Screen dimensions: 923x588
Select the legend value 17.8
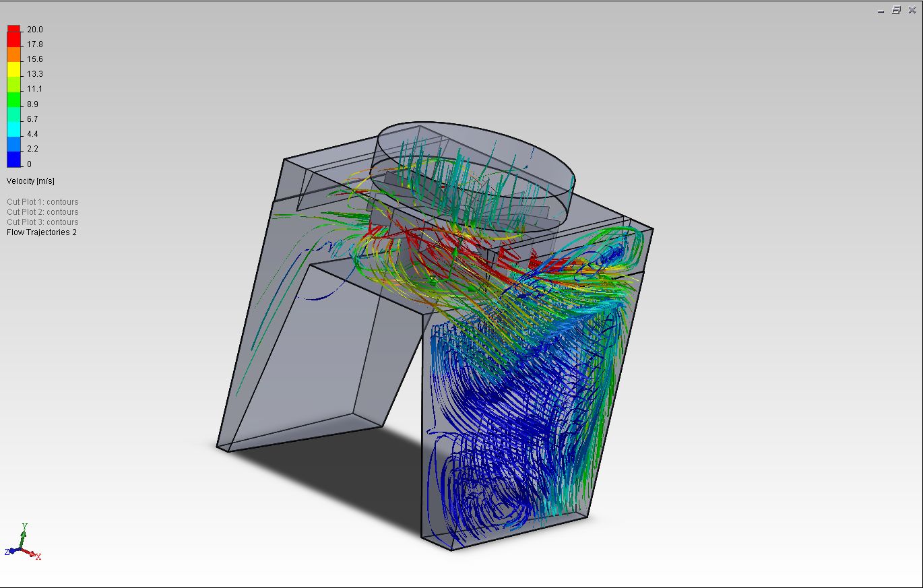(35, 44)
